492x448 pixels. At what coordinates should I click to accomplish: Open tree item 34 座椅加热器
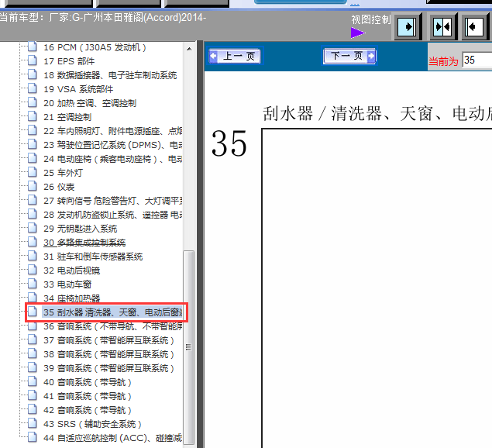tap(72, 298)
